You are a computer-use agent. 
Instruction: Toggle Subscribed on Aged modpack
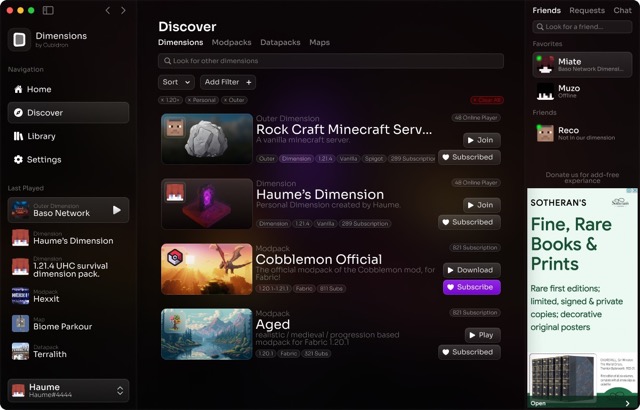coord(469,352)
